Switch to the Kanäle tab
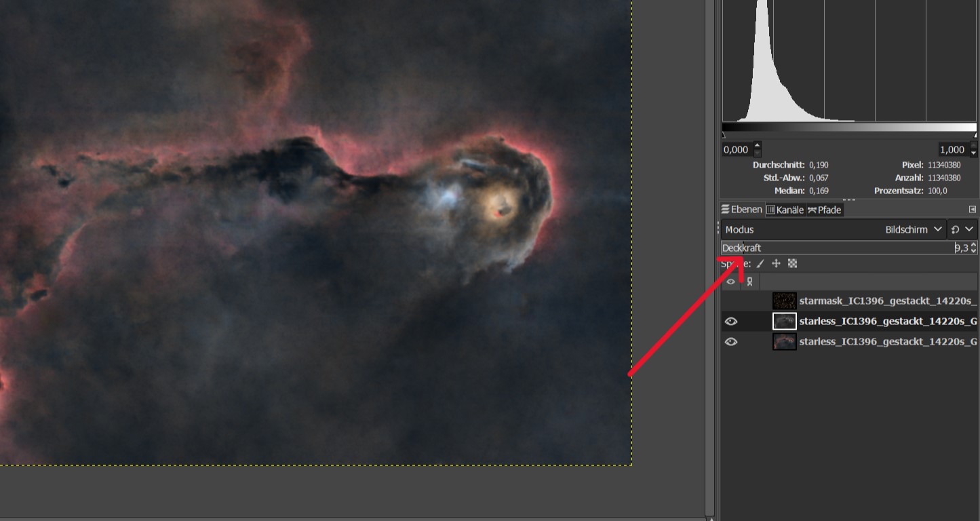Viewport: 980px width, 521px height. click(785, 210)
